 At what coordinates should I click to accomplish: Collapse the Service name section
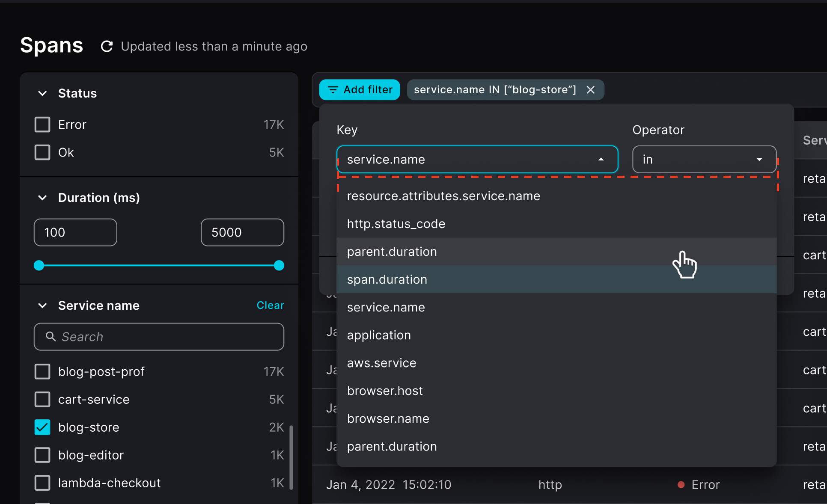point(42,305)
